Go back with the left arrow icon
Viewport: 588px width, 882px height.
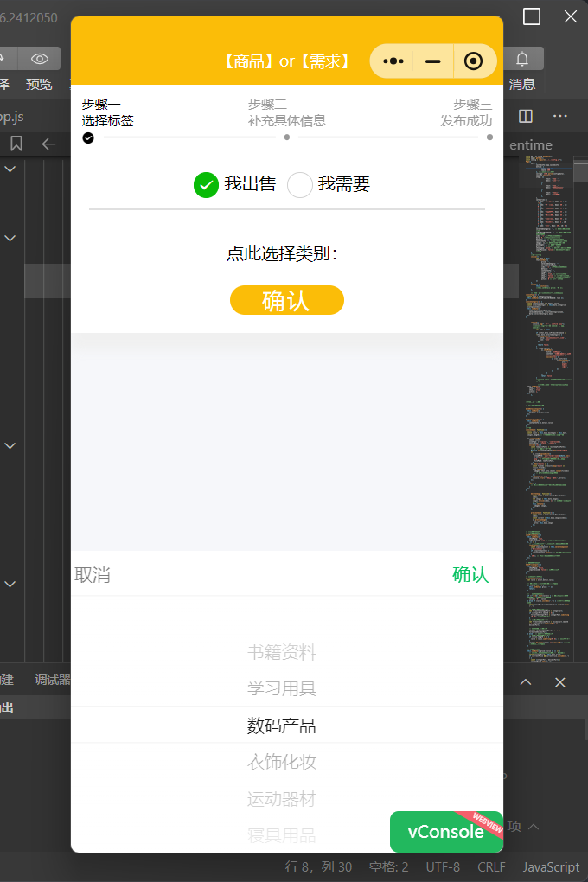point(49,144)
